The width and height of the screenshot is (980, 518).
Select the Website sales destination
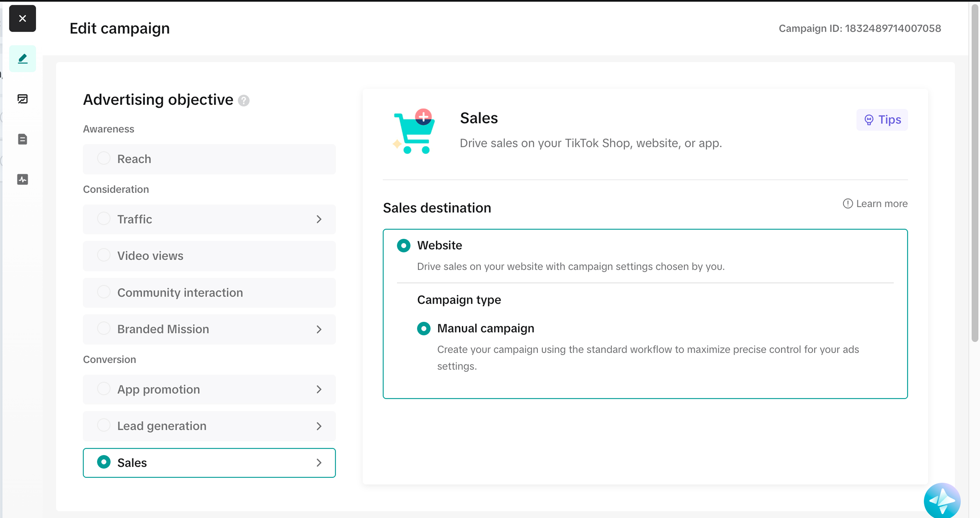pos(404,246)
